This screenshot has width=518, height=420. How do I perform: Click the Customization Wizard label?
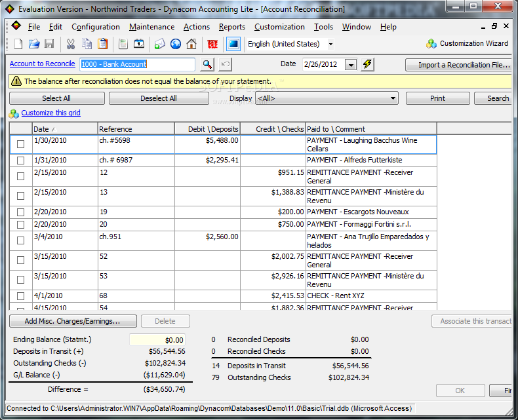[473, 44]
